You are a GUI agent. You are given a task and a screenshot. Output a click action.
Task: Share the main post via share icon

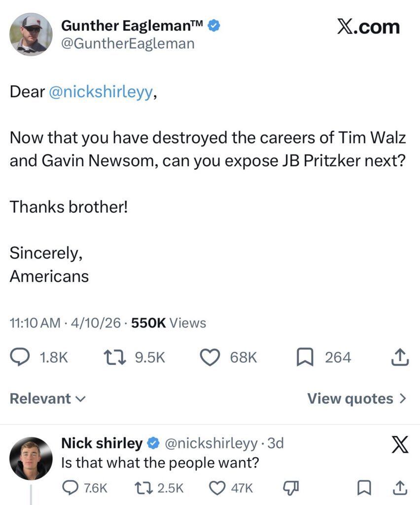(400, 358)
